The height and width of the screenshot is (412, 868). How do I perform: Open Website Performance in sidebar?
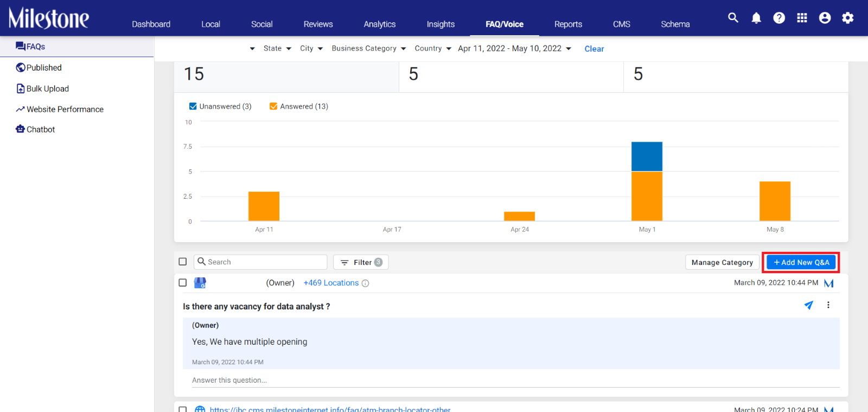tap(65, 109)
